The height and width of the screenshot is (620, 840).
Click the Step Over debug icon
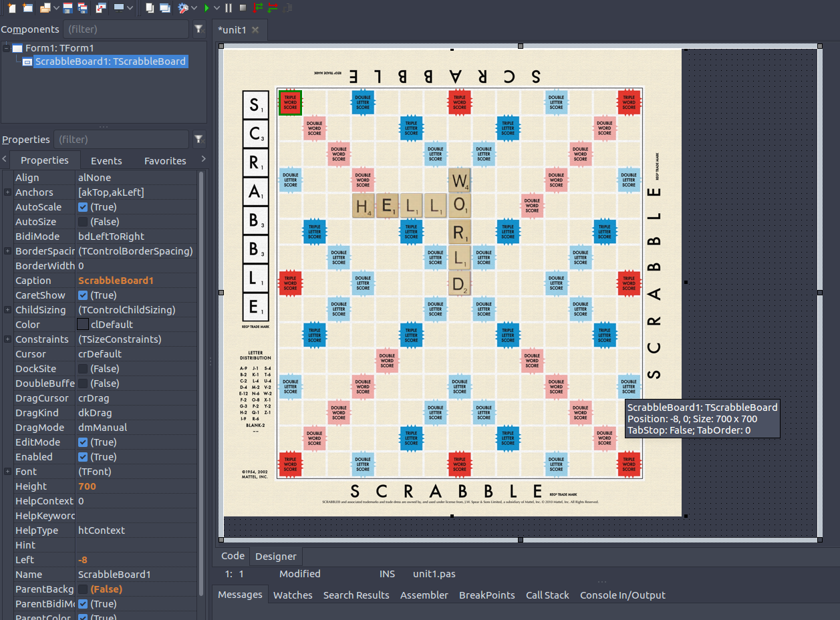[x=273, y=8]
